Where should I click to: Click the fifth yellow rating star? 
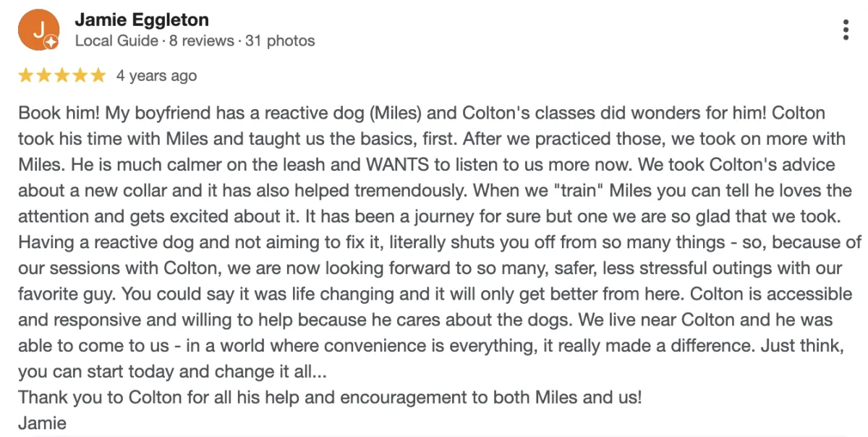(x=98, y=75)
